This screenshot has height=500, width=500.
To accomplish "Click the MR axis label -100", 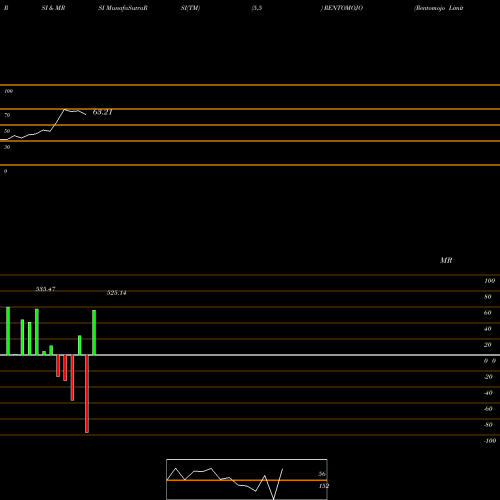I will click(490, 441).
